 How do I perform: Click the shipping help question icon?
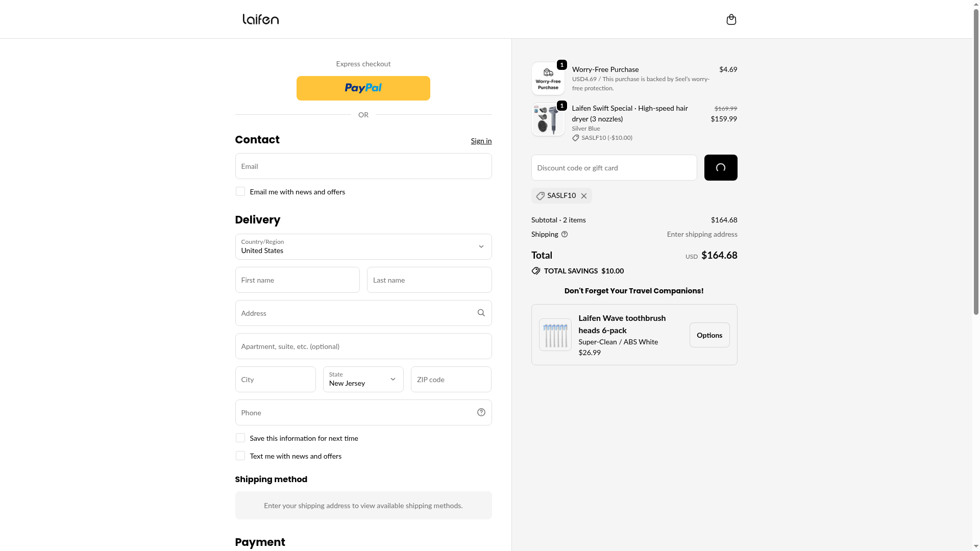[565, 234]
